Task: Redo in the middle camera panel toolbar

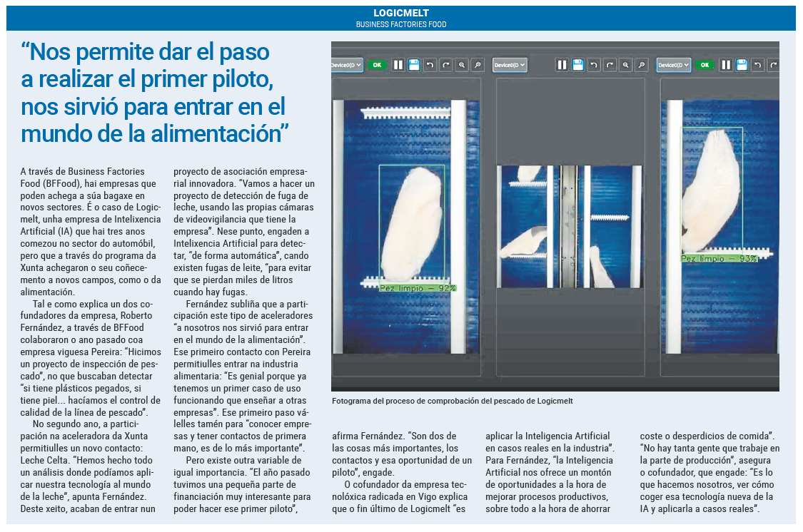Action: pos(610,65)
